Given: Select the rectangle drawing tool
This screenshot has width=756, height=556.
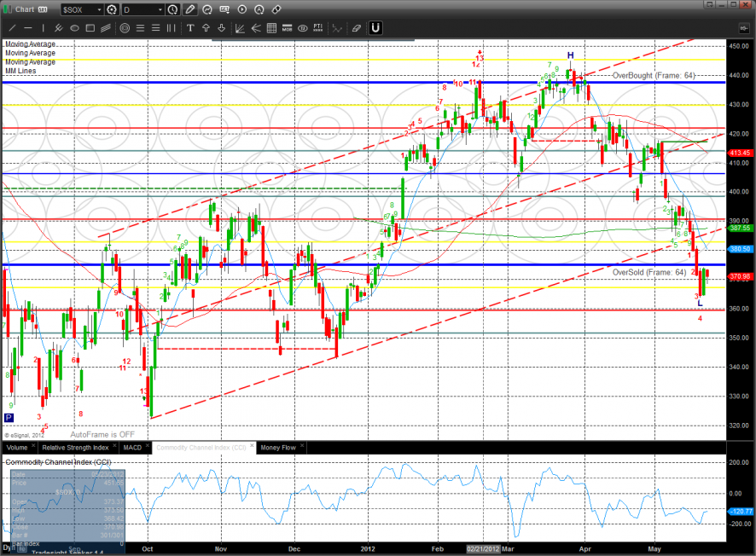Looking at the screenshot, I should (90, 28).
